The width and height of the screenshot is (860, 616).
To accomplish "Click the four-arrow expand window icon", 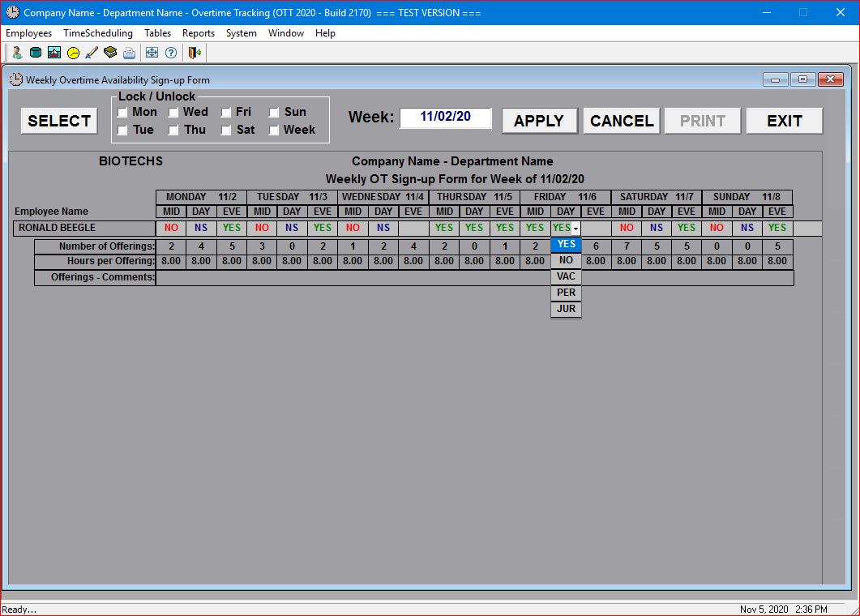I will point(152,53).
